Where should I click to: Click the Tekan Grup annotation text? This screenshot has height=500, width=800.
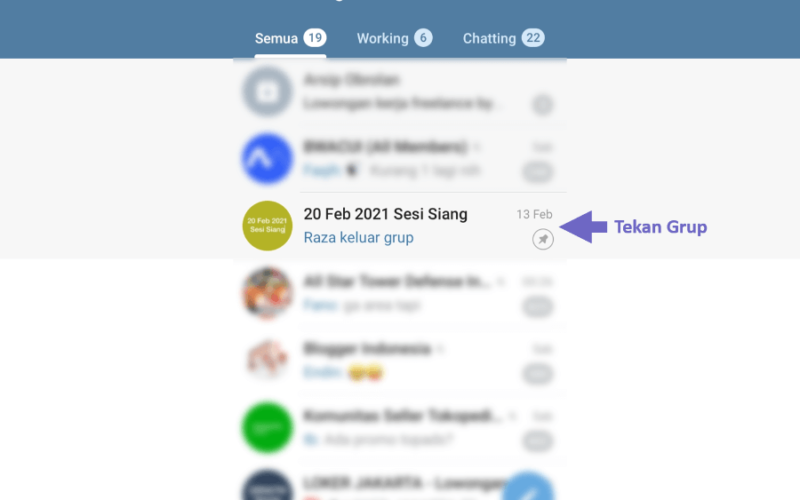[660, 227]
